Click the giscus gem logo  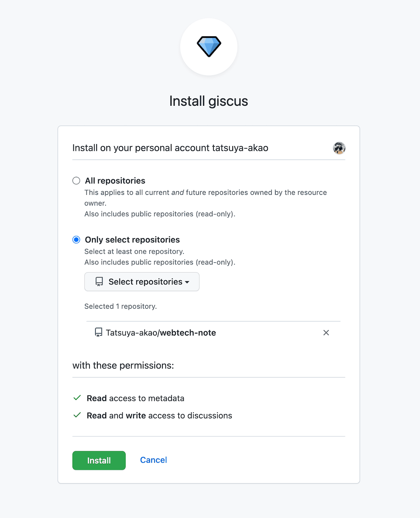tap(209, 47)
